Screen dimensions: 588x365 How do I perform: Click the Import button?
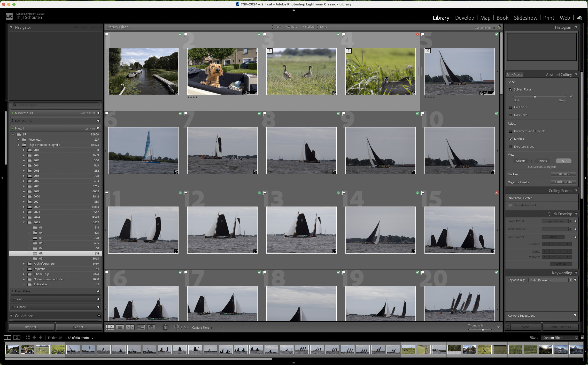click(x=32, y=327)
